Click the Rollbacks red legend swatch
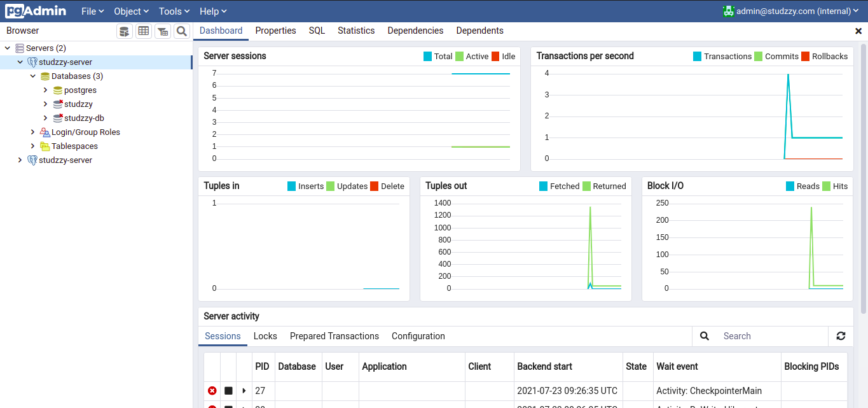This screenshot has height=408, width=868. [805, 56]
